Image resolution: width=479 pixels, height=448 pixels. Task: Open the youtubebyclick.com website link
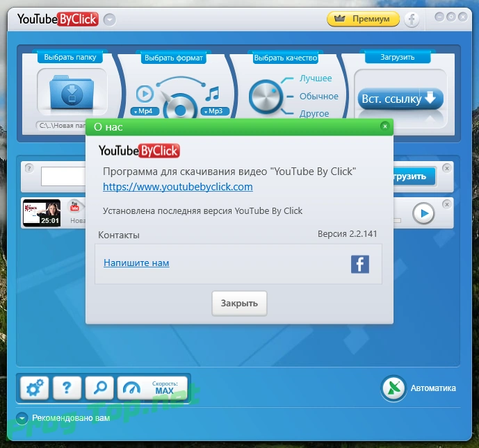click(178, 187)
